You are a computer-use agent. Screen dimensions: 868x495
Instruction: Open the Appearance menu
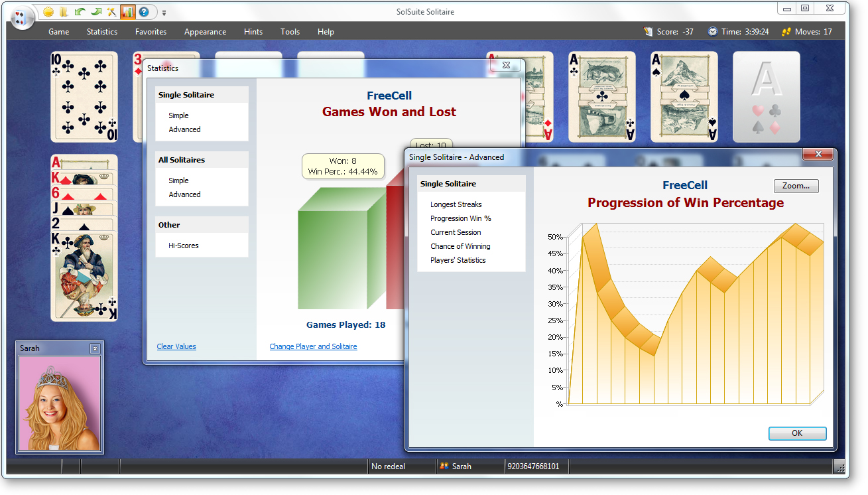pos(205,31)
